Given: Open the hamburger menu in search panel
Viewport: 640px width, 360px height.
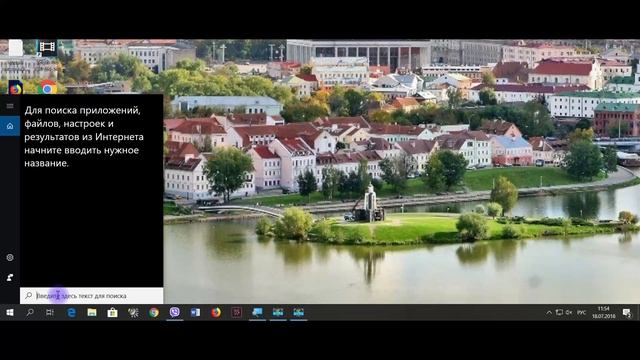Looking at the screenshot, I should click(10, 106).
